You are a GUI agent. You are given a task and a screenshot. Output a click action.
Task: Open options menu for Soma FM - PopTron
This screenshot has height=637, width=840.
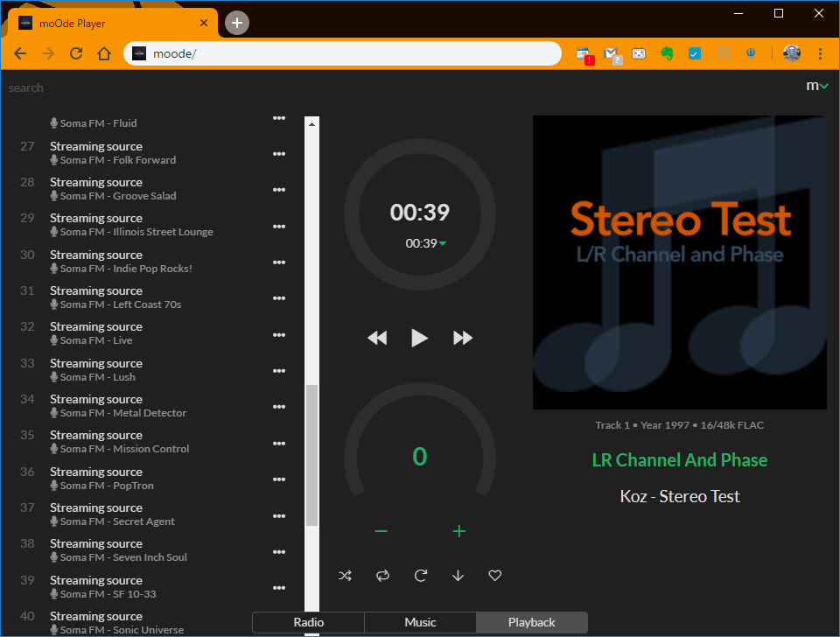pos(279,479)
